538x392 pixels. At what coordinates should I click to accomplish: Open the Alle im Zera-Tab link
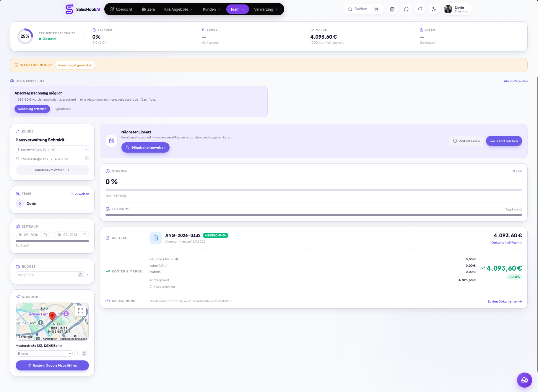point(516,81)
